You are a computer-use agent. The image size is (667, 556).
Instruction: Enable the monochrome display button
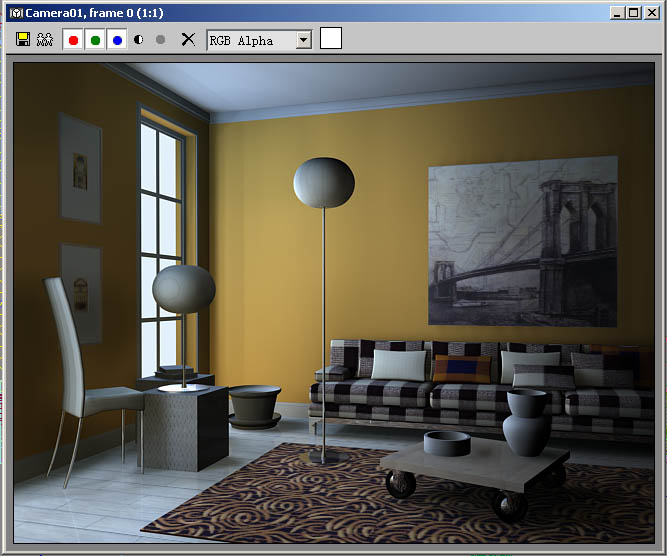point(160,40)
